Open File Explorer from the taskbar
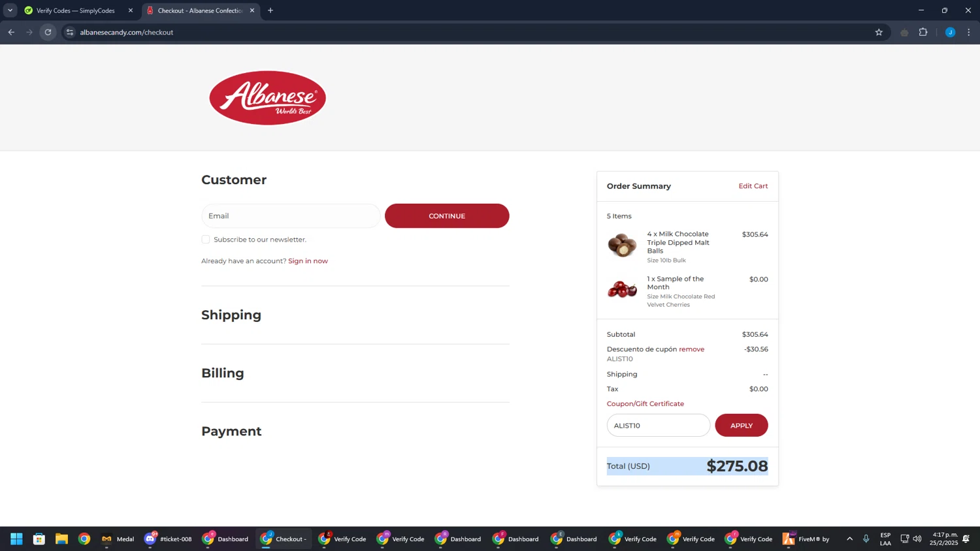The width and height of the screenshot is (980, 551). (61, 539)
